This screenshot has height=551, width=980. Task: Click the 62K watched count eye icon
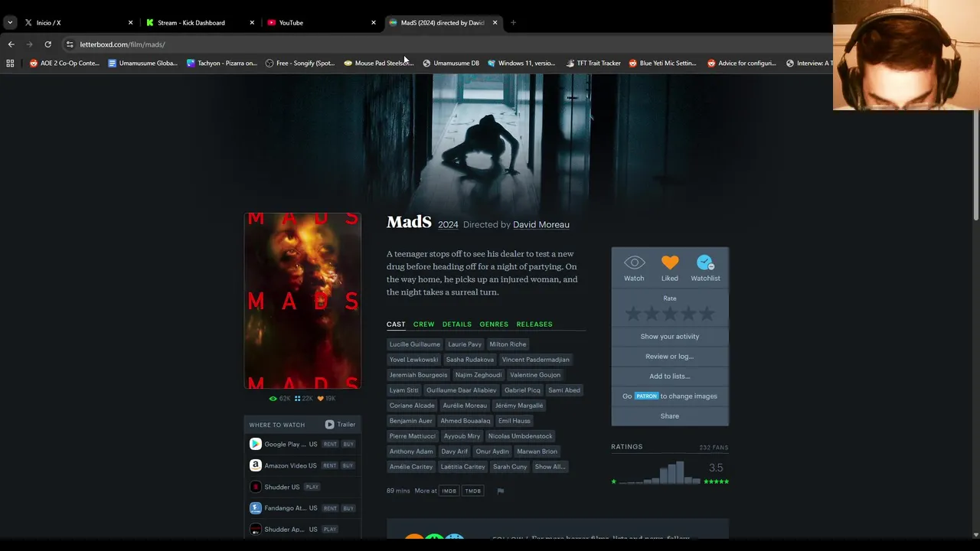coord(273,399)
